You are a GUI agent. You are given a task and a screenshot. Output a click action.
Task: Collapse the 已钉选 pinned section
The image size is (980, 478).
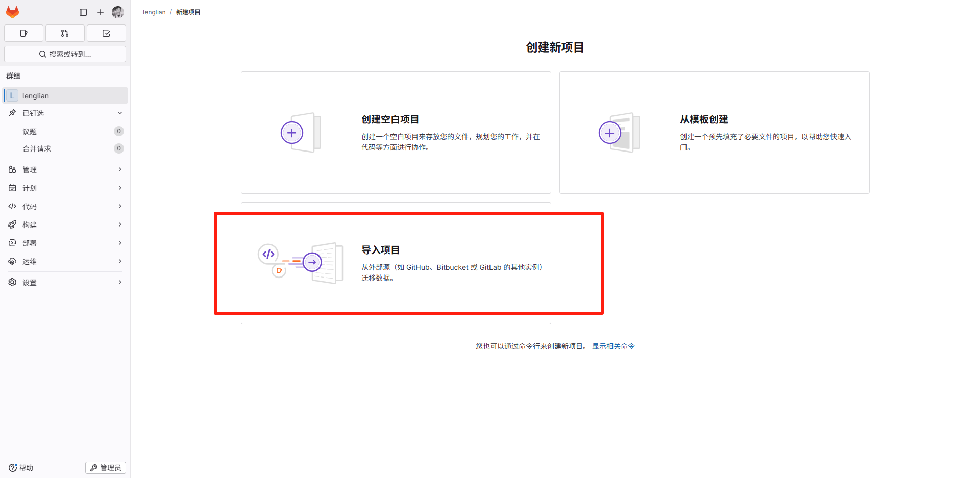pyautogui.click(x=119, y=113)
